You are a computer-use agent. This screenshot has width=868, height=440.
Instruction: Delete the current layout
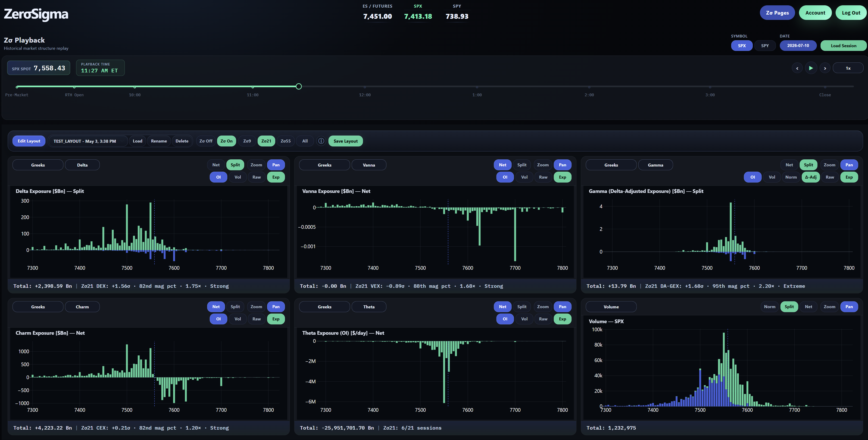click(182, 141)
